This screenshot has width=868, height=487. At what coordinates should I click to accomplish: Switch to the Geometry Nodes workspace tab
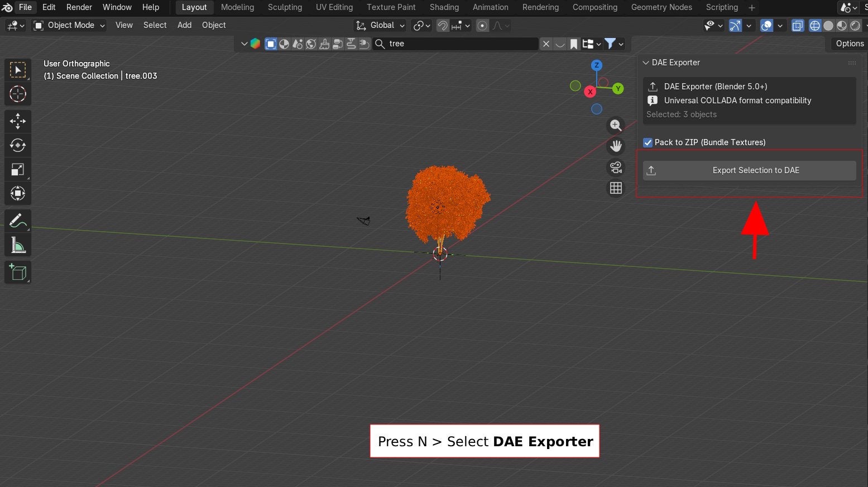661,7
